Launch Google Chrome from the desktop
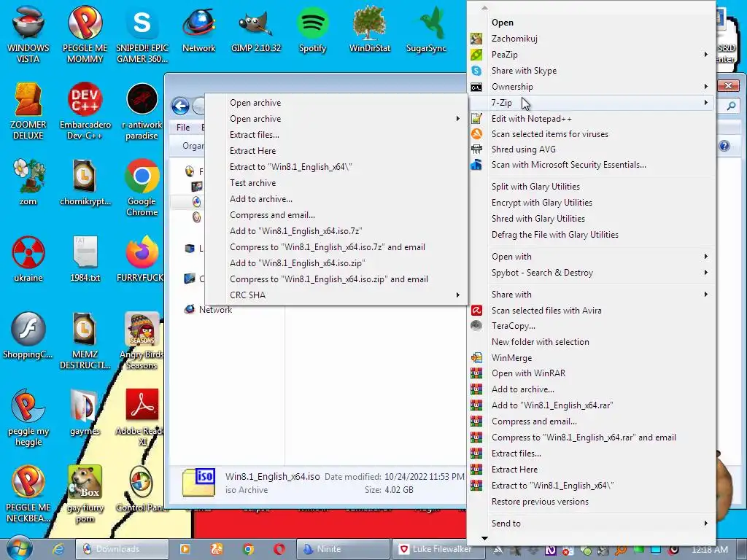 pyautogui.click(x=142, y=189)
